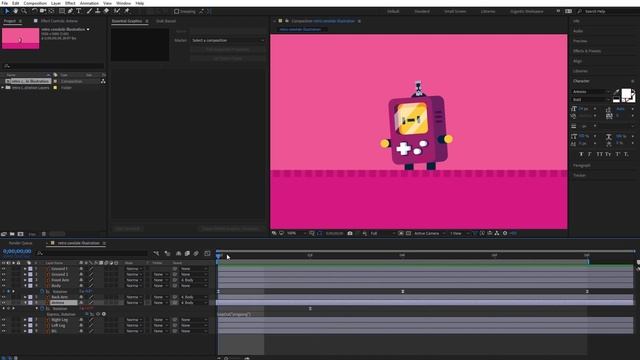Enable Frame Blending timeline icon
The width and height of the screenshot is (640, 360).
(187, 253)
